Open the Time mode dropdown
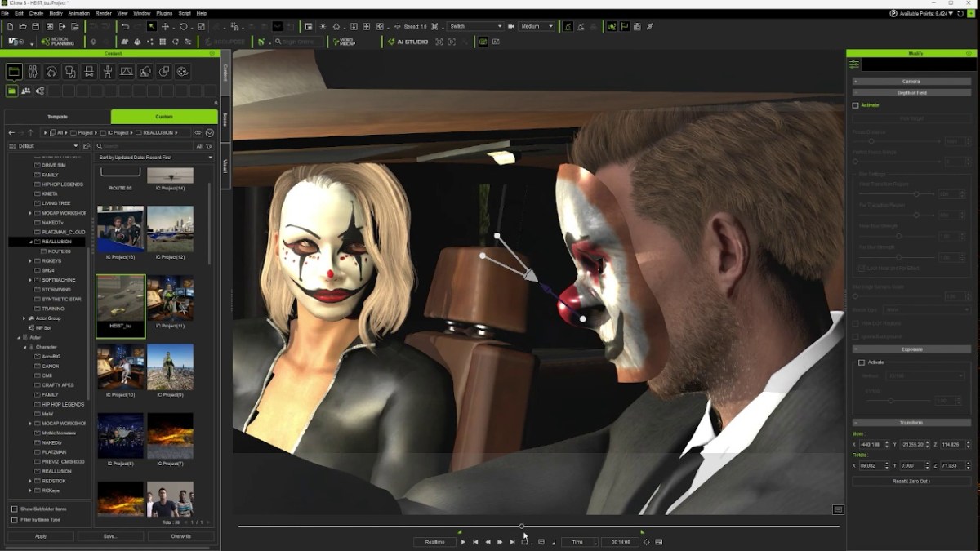The image size is (980, 551). [x=581, y=542]
